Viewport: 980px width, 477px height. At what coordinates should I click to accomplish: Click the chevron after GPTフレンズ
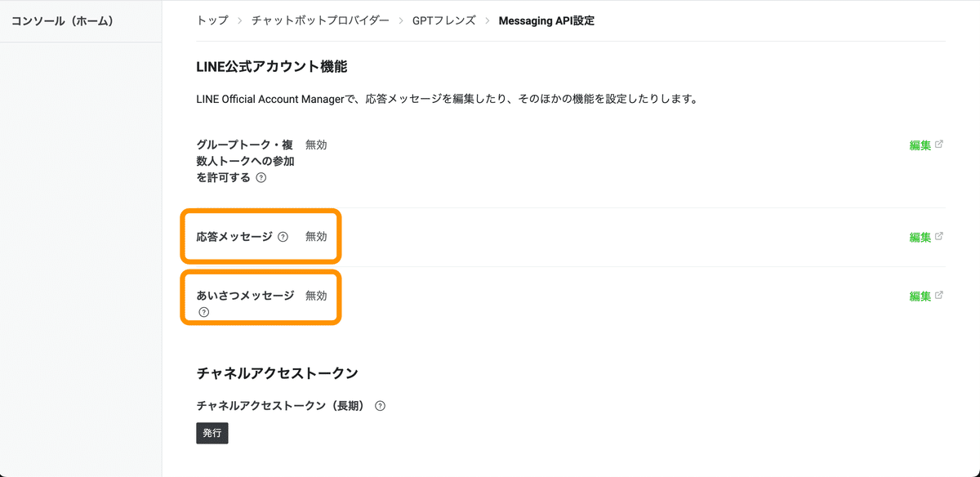(488, 20)
